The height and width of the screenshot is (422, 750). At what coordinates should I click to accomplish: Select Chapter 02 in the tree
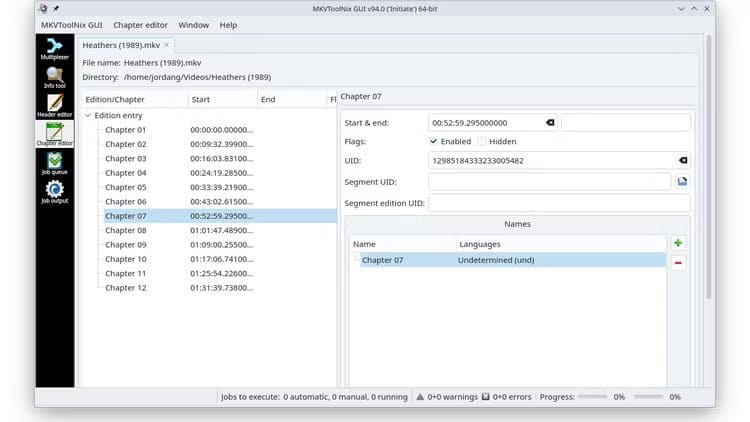coord(125,144)
